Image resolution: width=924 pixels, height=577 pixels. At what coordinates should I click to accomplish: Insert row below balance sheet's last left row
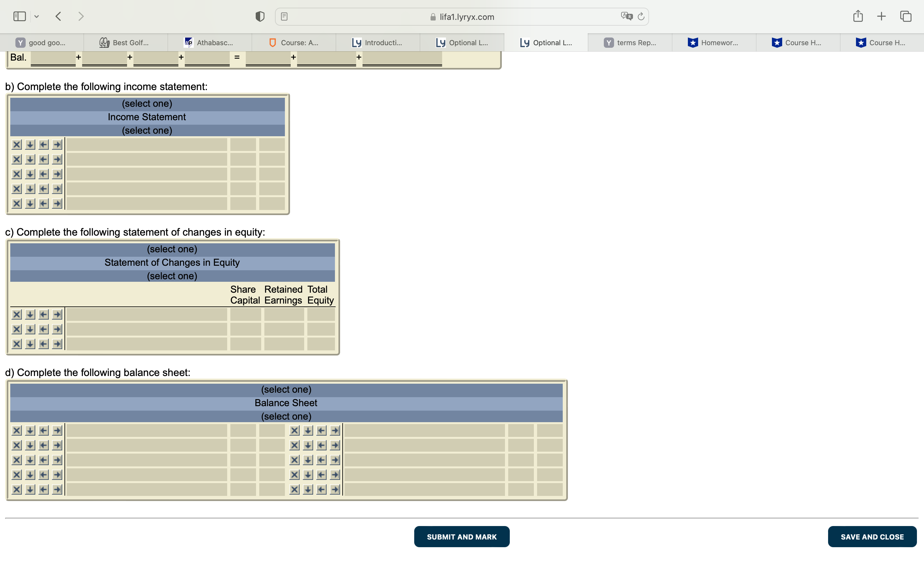click(x=30, y=489)
